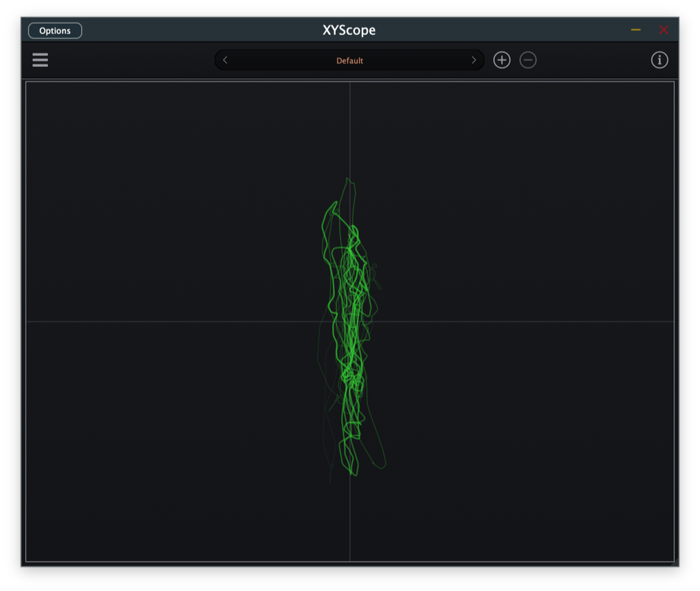
Task: Click the horizontal axis line right side
Action: point(581,322)
